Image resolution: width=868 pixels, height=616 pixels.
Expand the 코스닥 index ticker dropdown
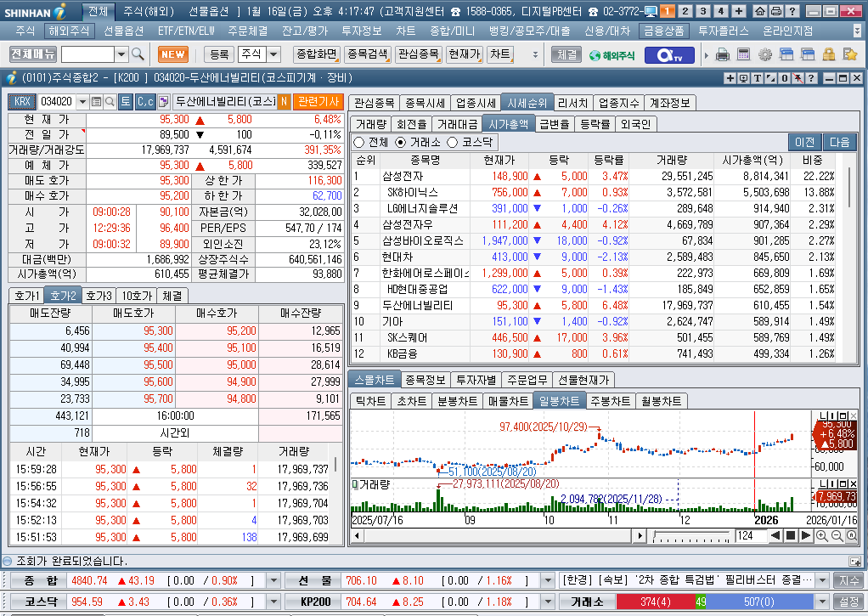(273, 602)
